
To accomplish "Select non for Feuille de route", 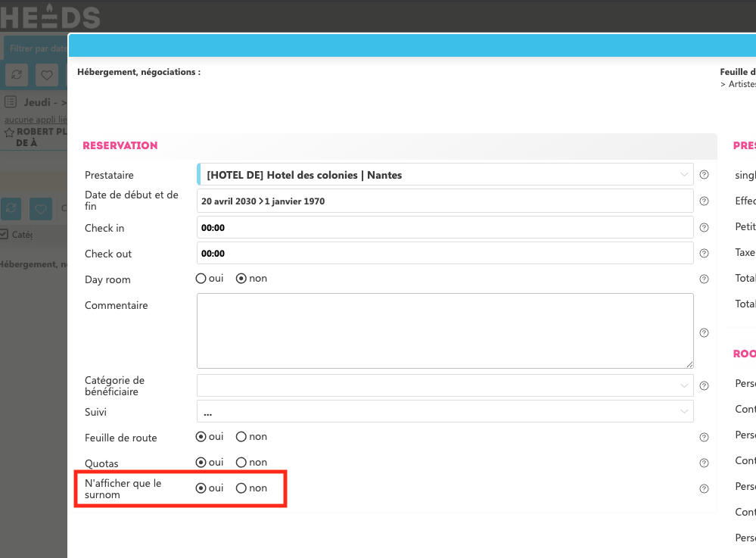I will [241, 436].
